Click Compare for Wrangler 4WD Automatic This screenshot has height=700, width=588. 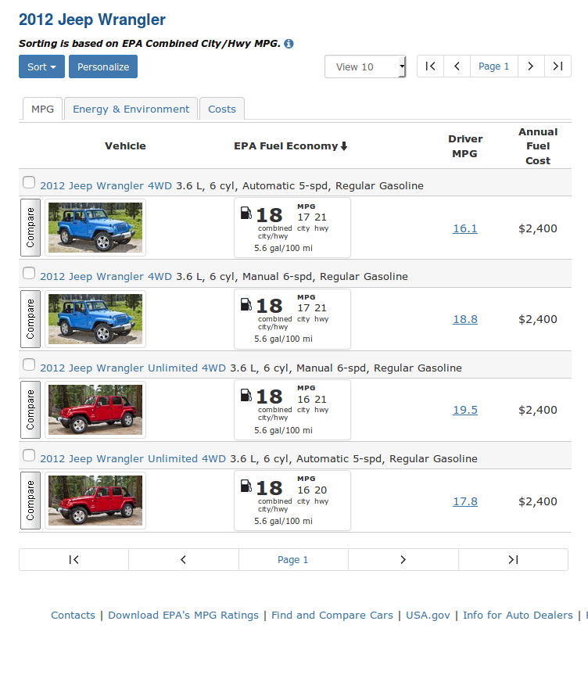click(30, 228)
